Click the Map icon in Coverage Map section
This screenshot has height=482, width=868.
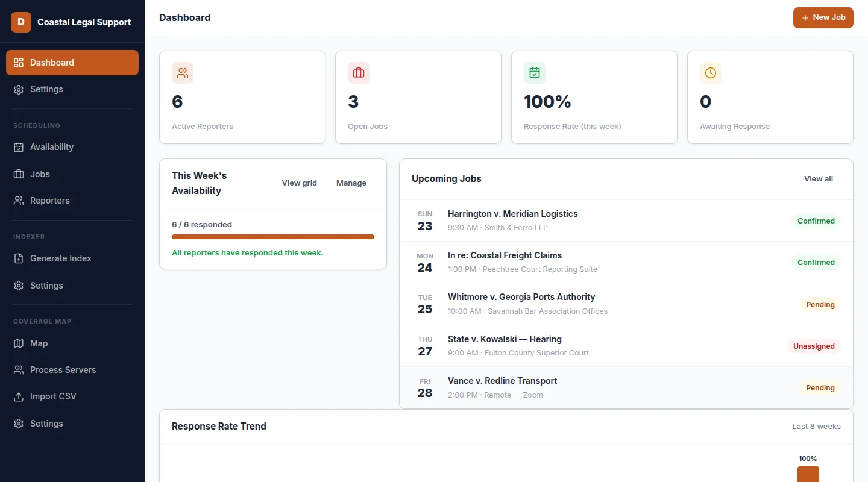[19, 343]
